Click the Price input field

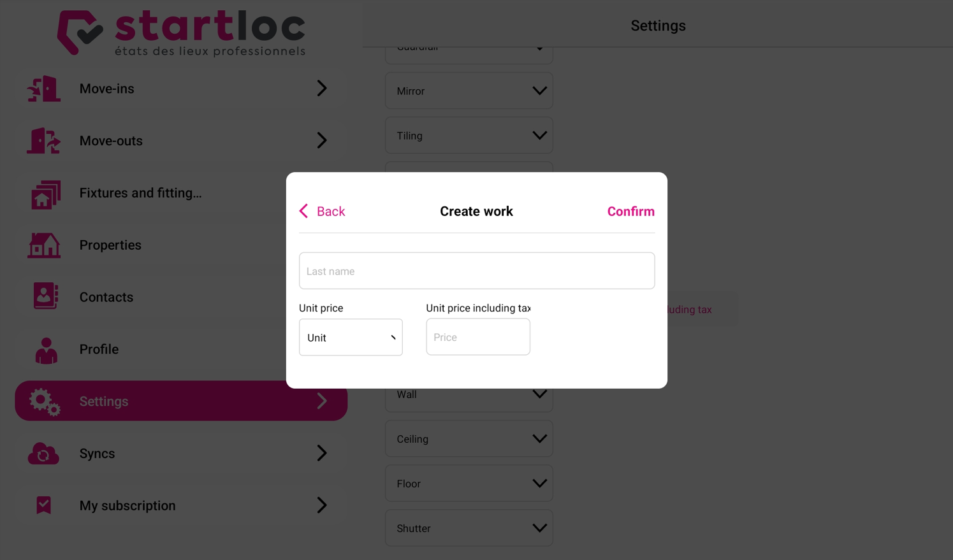click(478, 337)
